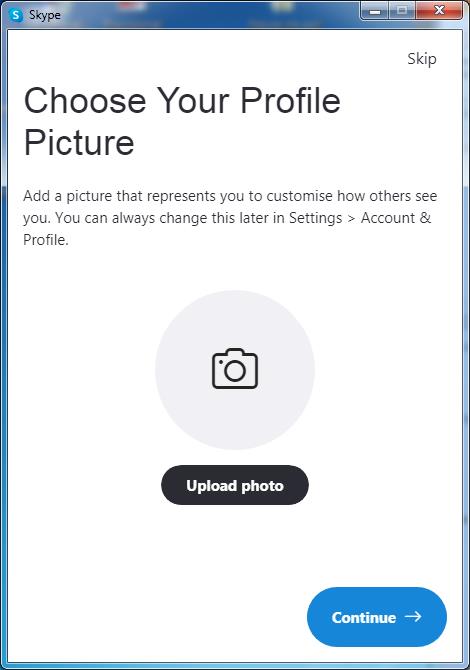The width and height of the screenshot is (470, 670).
Task: Click the camera icon in the avatar circle
Action: [235, 369]
